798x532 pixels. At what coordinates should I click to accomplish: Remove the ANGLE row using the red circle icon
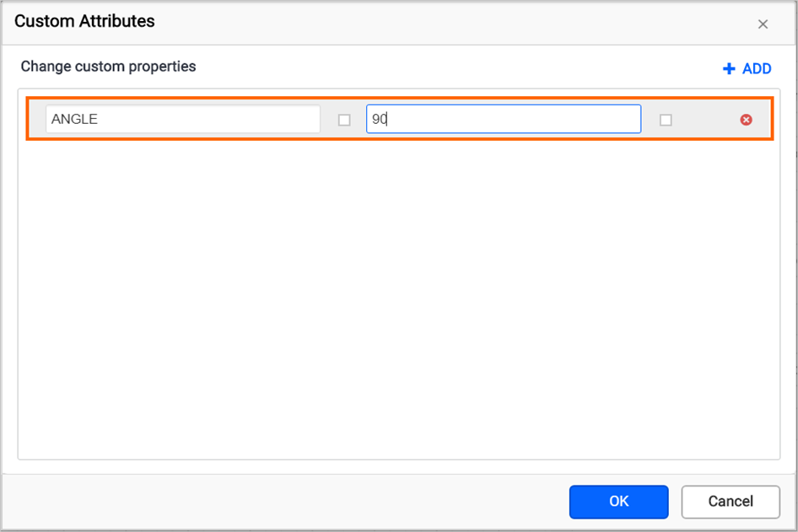tap(746, 119)
